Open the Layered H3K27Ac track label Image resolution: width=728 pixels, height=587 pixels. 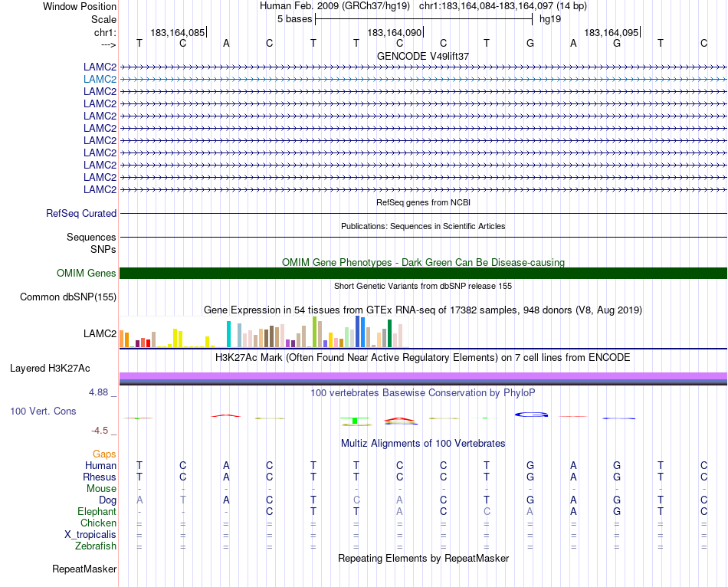(x=50, y=369)
